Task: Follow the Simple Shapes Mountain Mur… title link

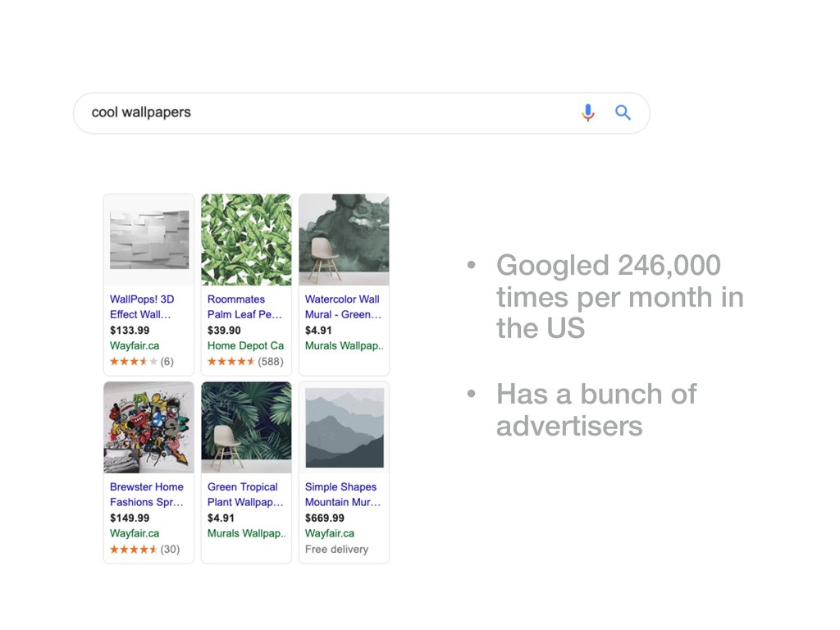Action: pos(343,495)
